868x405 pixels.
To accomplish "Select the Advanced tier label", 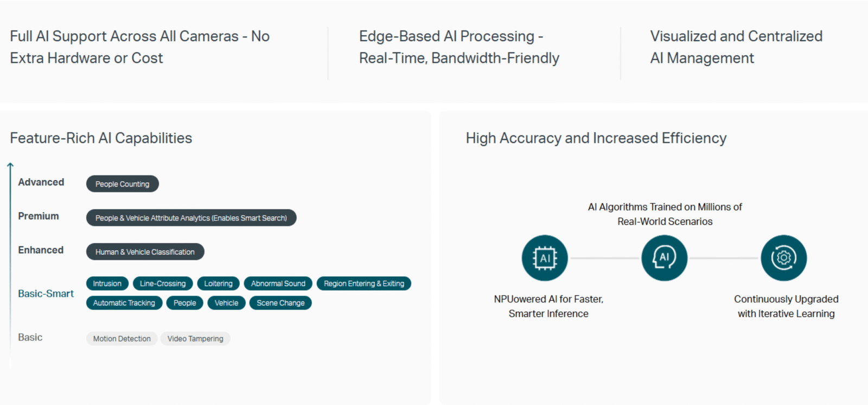I will click(x=41, y=182).
